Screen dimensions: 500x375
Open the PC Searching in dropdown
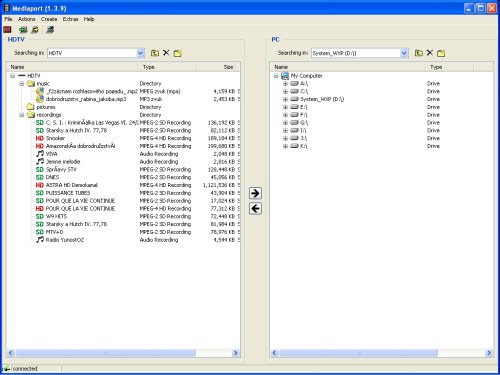(x=404, y=53)
